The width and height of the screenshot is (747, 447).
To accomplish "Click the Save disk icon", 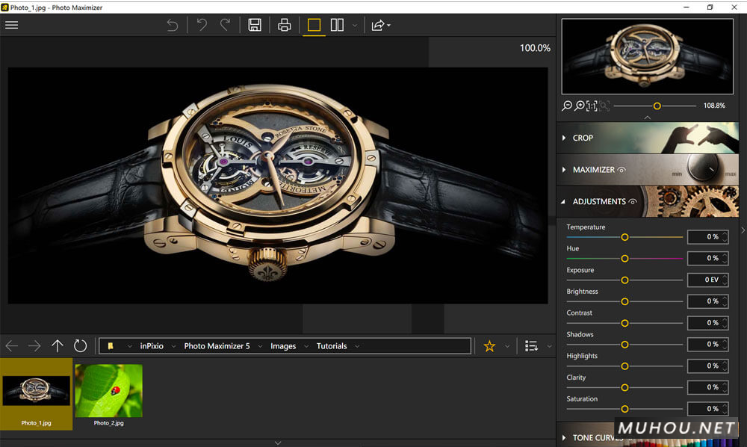I will (x=255, y=25).
